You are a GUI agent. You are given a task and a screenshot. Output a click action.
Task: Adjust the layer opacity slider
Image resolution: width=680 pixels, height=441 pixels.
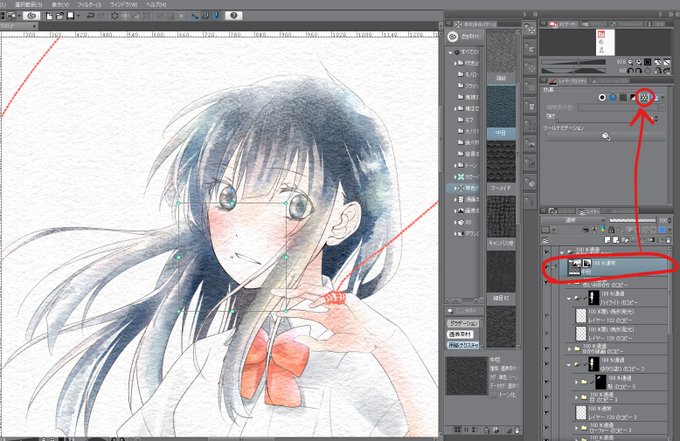[633, 220]
